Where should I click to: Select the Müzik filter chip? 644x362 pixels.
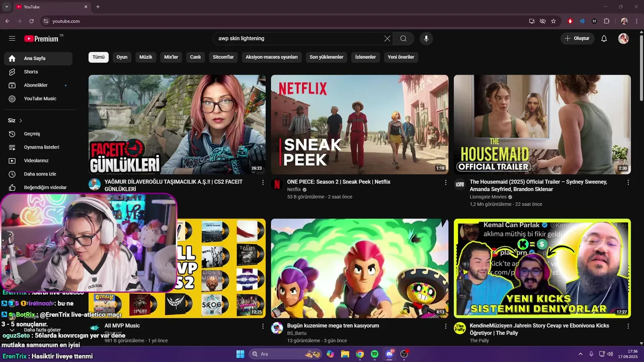point(146,57)
